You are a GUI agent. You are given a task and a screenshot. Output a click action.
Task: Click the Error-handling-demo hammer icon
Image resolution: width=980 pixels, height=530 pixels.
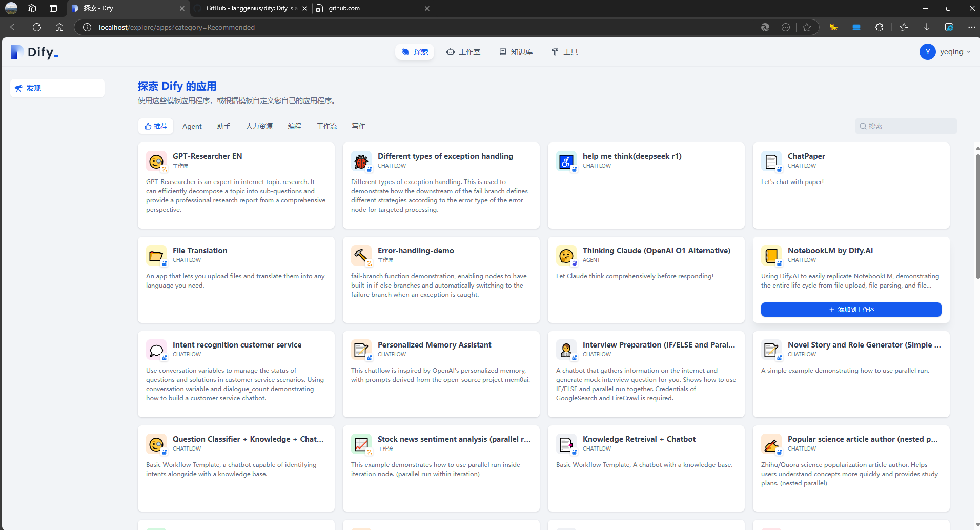pos(361,255)
